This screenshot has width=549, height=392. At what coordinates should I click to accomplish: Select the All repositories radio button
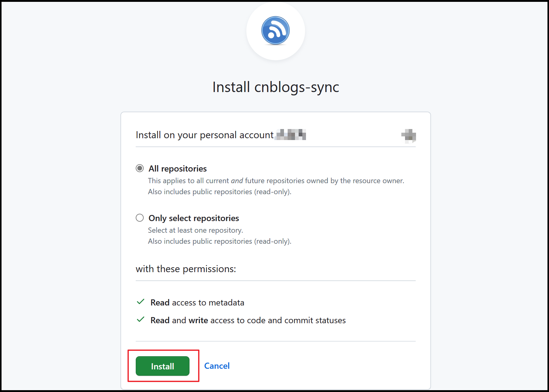pos(140,168)
